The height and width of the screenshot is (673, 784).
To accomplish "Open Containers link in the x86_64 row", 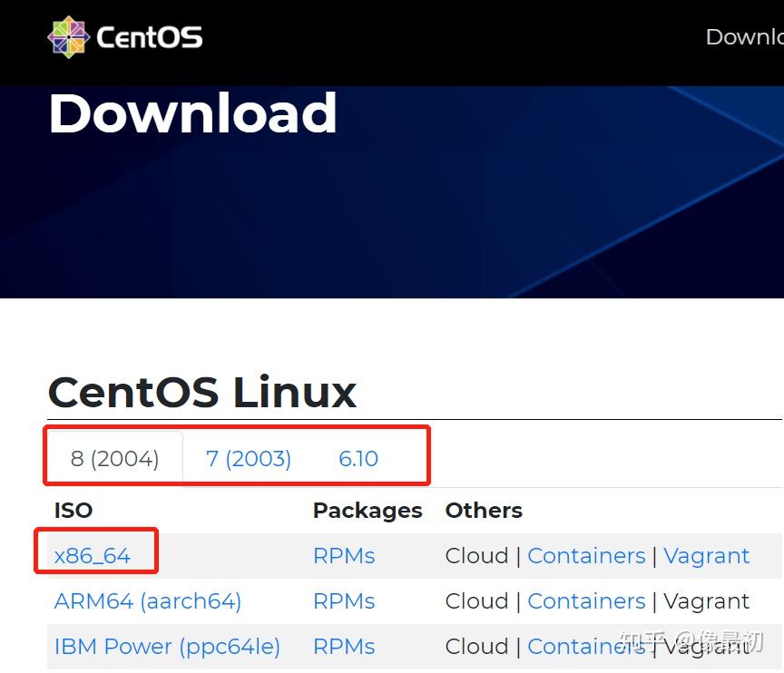I will pos(586,555).
